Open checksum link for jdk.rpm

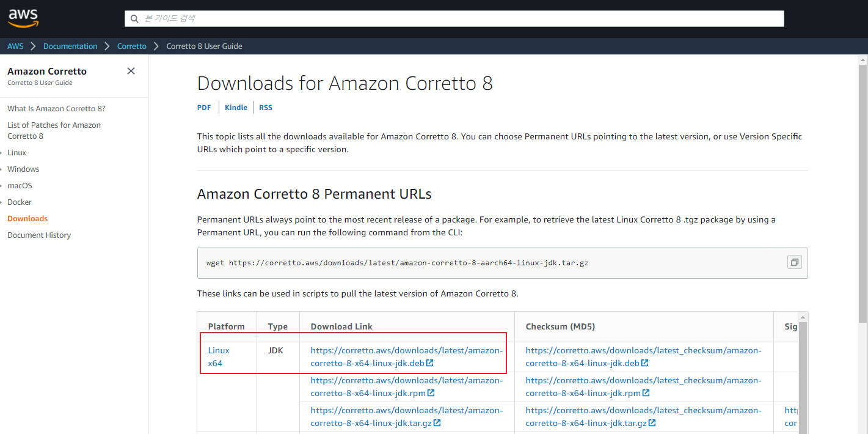(644, 387)
